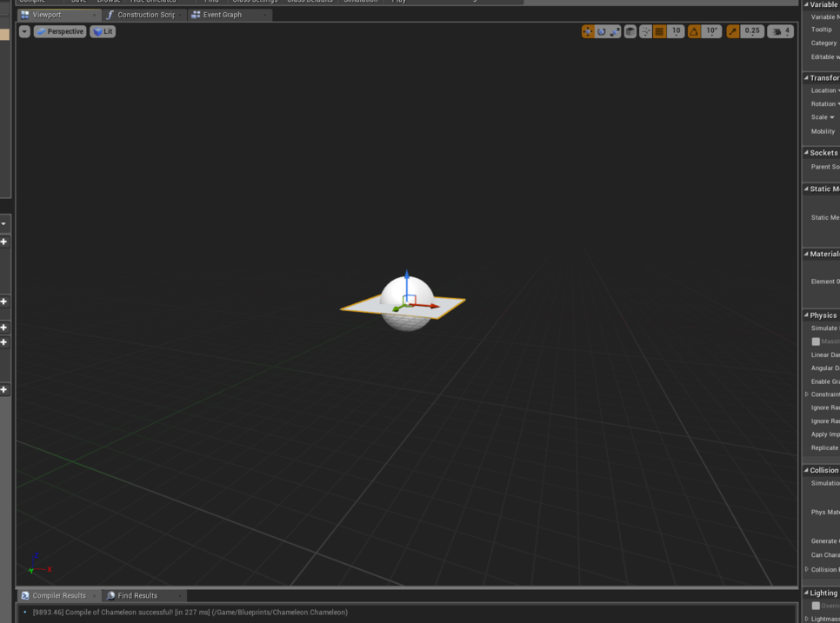
Task: Toggle surface snapping icon
Action: pyautogui.click(x=645, y=31)
